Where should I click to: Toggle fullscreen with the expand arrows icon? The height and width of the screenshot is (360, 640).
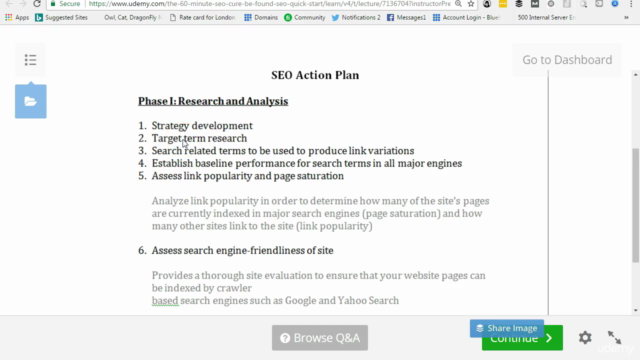[x=614, y=338]
